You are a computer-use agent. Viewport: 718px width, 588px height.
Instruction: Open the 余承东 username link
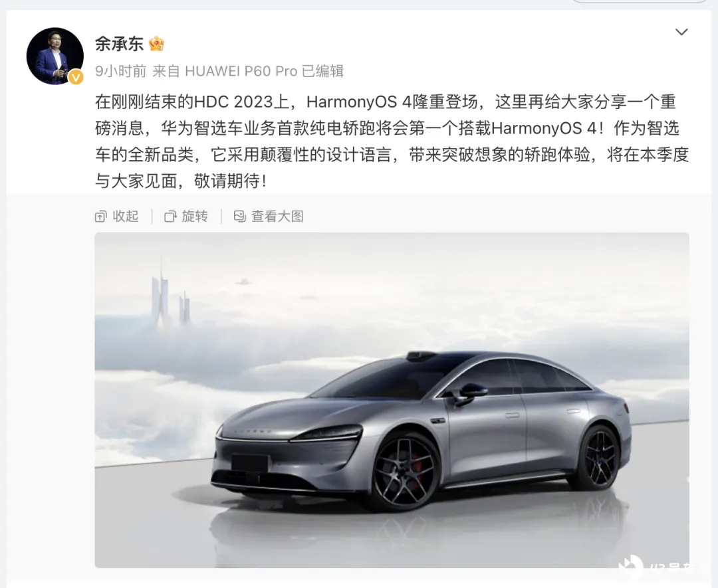(x=119, y=44)
